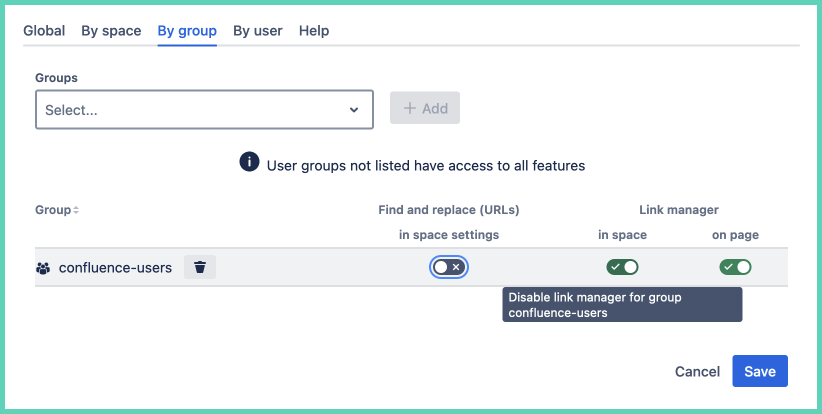822x414 pixels.
Task: Click the Group column header label
Action: [x=52, y=210]
